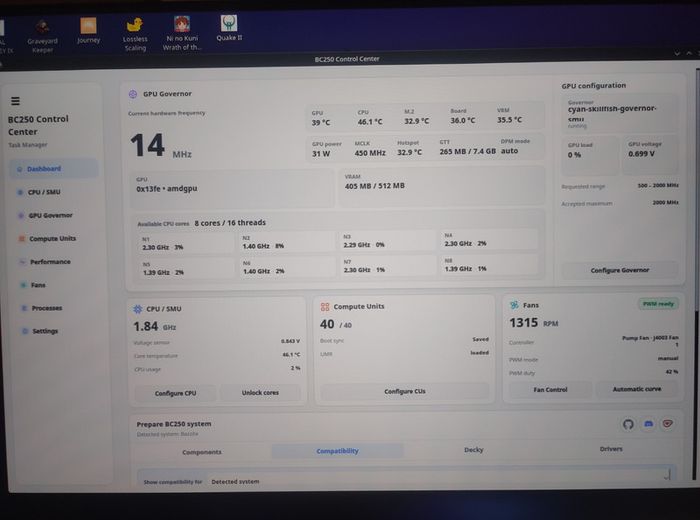
Task: Click the N2 core tile 1.40 GHz
Action: coord(286,242)
